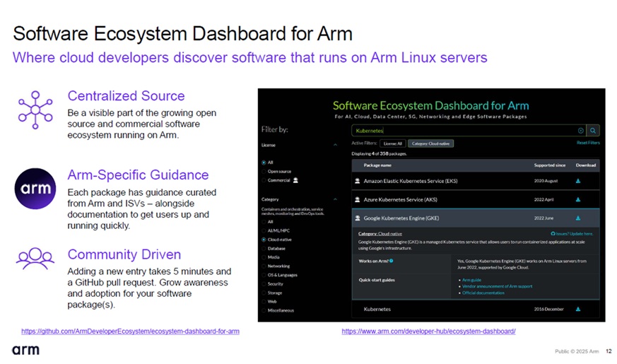Choose the Database category
The image size is (617, 364).
pos(264,249)
